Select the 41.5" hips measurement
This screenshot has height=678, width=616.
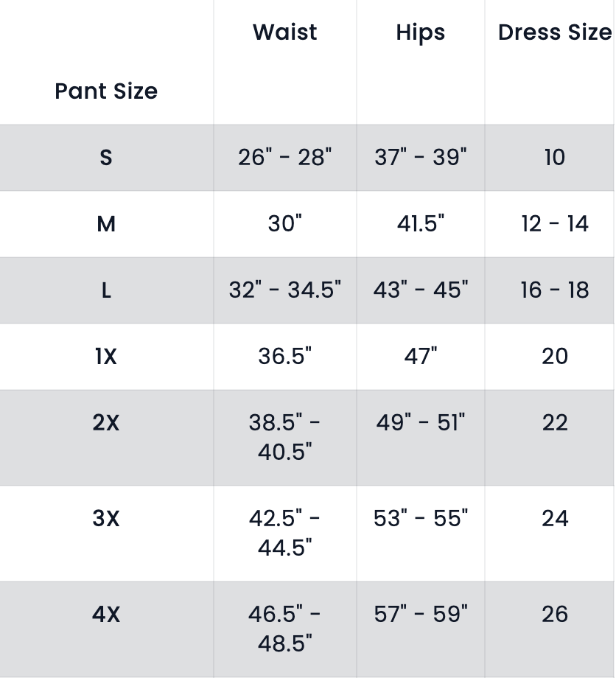[x=421, y=223]
